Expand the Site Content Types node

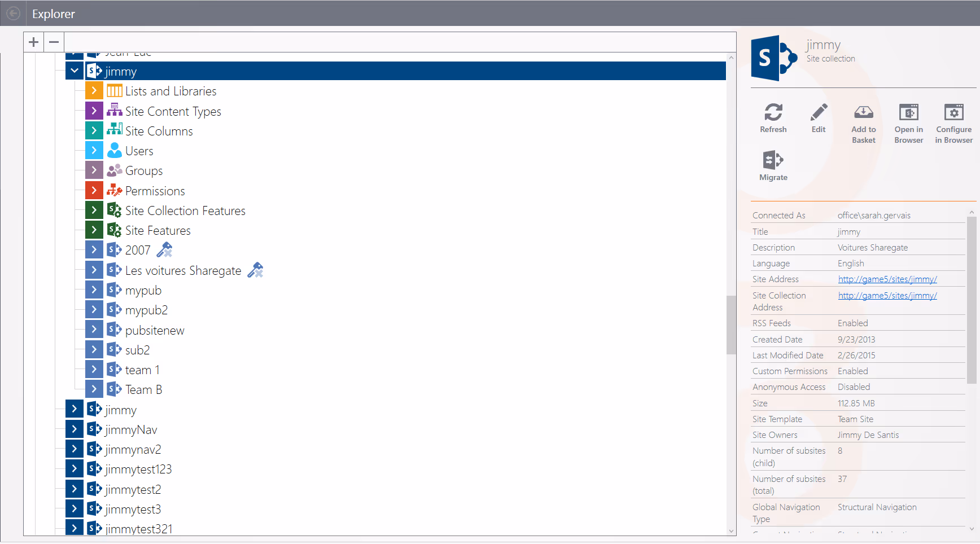[94, 111]
